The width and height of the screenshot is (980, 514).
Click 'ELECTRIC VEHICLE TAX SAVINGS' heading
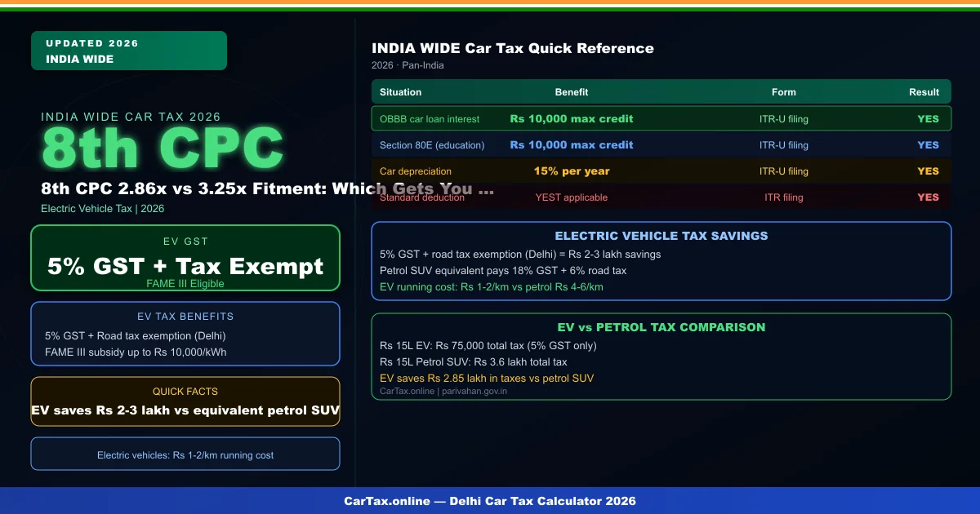(x=661, y=236)
